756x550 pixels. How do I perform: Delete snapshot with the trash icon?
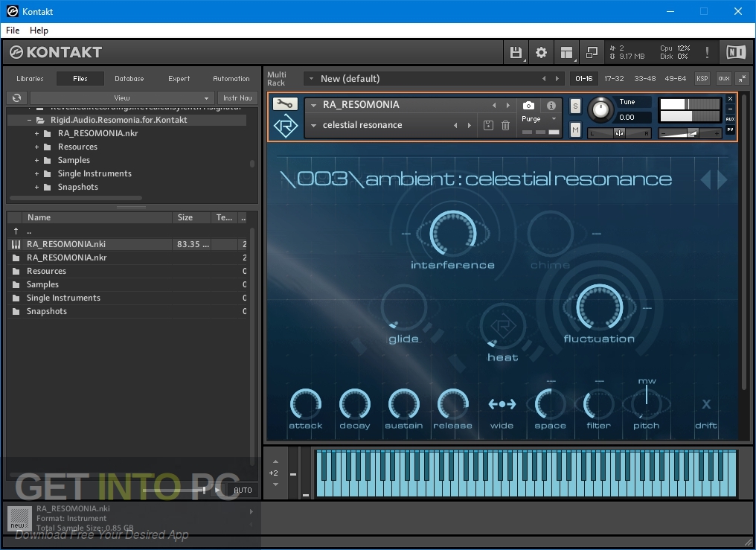point(505,125)
